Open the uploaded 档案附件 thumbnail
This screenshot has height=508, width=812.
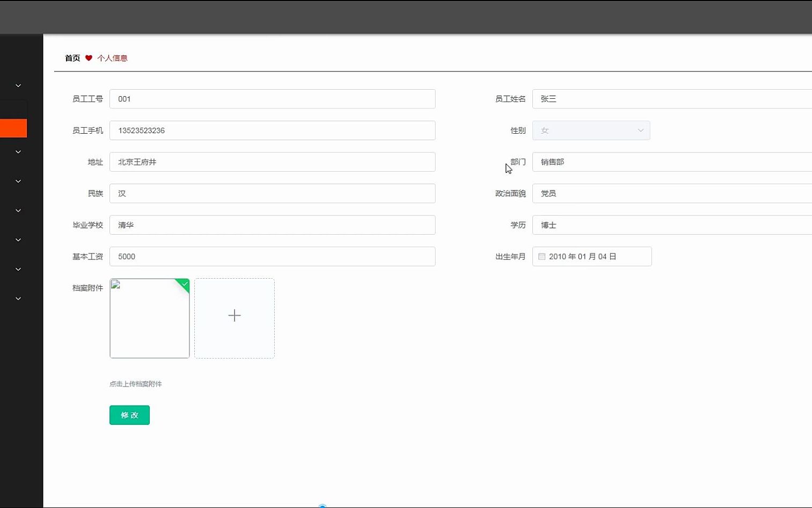pos(149,318)
